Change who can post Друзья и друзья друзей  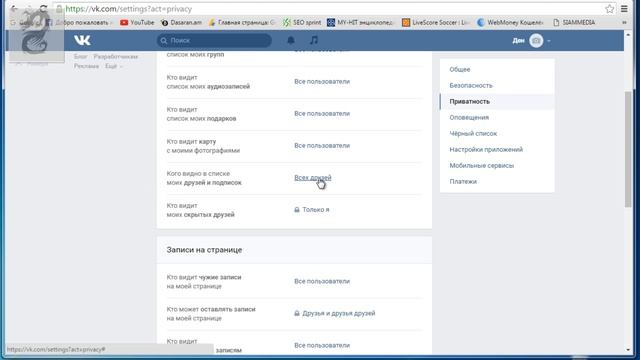pyautogui.click(x=335, y=313)
